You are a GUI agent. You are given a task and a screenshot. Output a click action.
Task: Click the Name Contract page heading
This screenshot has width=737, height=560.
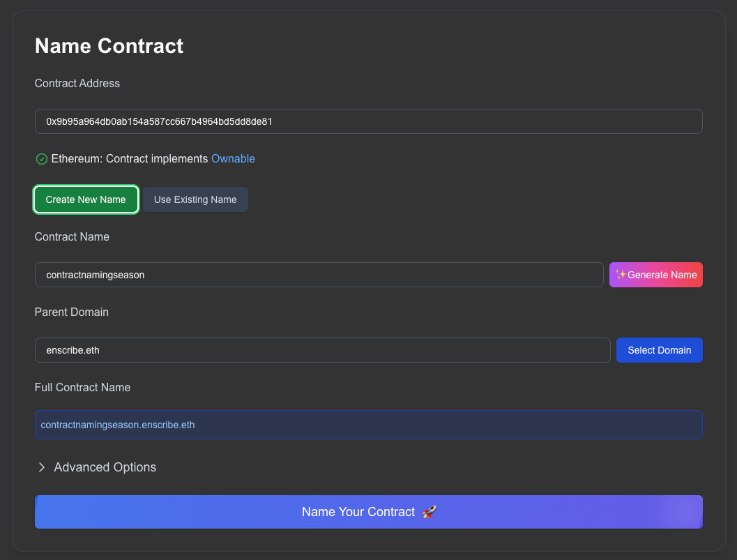point(109,45)
